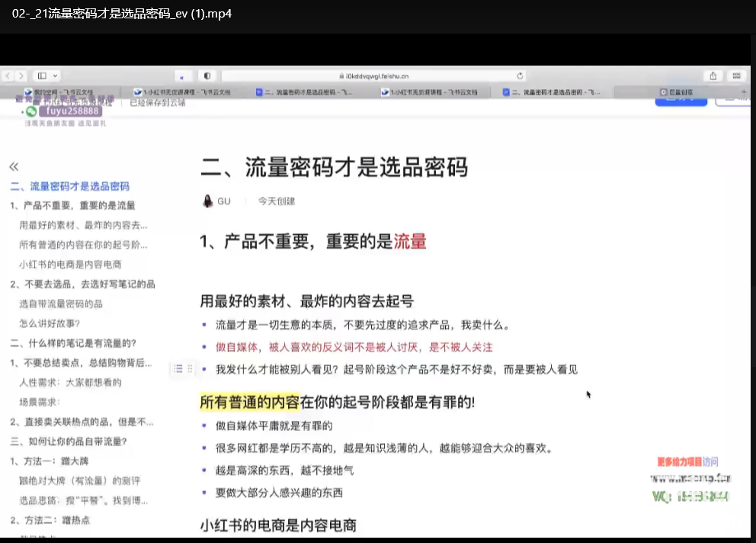
Task: Open the sidebar dropdown arrow in Safari toolbar
Action: [x=56, y=76]
